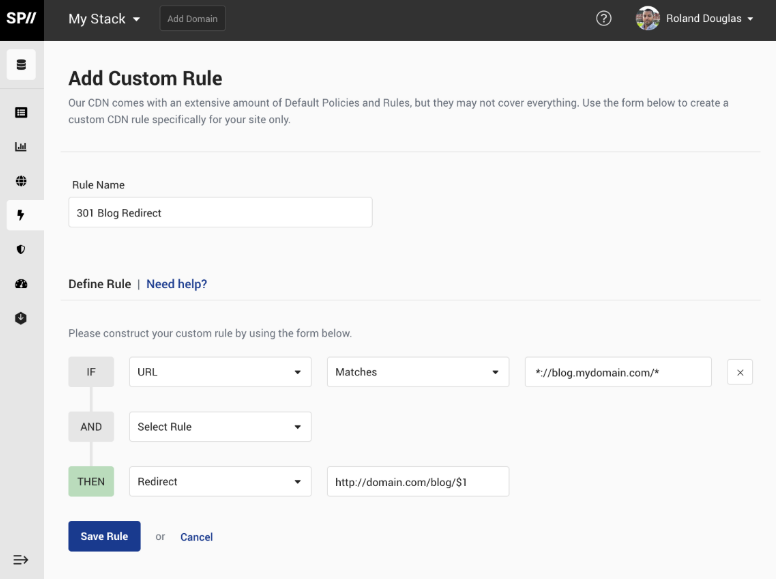This screenshot has width=776, height=579.
Task: Click the Need help? link
Action: tap(176, 284)
